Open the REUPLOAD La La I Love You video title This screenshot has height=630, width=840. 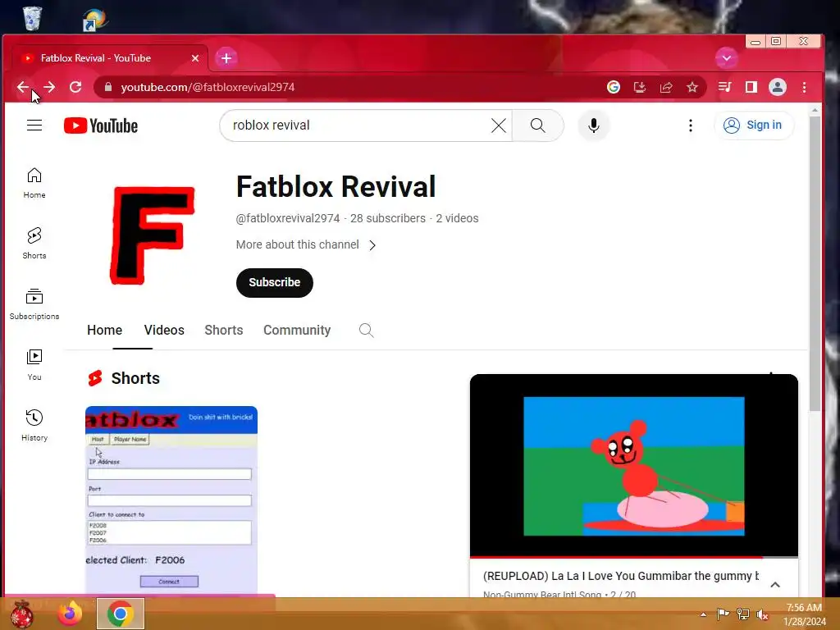620,576
